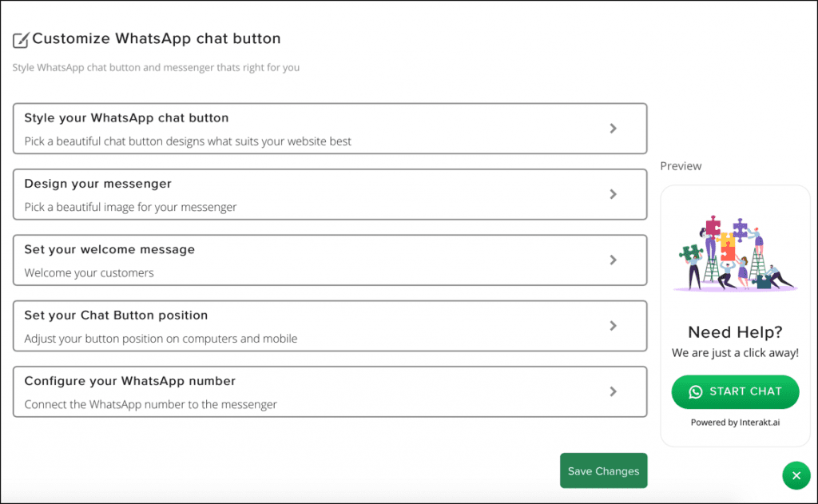Click the chevron arrow on Design your messenger row
This screenshot has height=504, width=818.
click(x=613, y=194)
